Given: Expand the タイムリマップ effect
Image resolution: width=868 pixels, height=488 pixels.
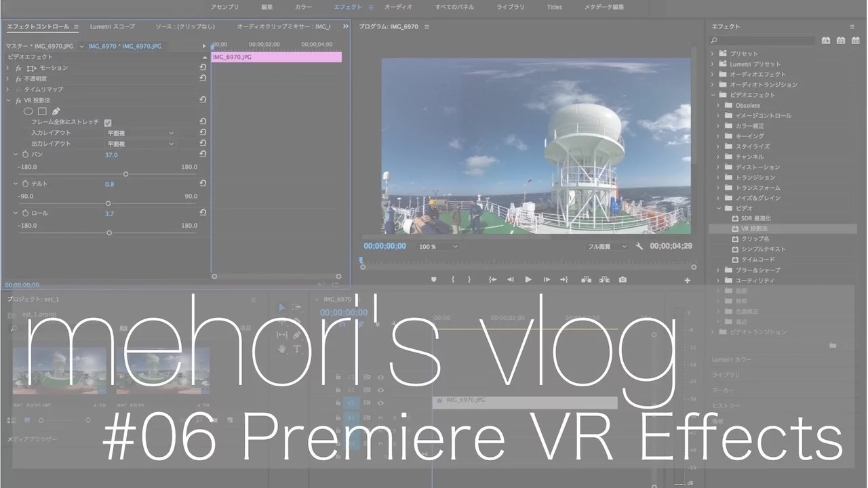Looking at the screenshot, I should pos(8,89).
